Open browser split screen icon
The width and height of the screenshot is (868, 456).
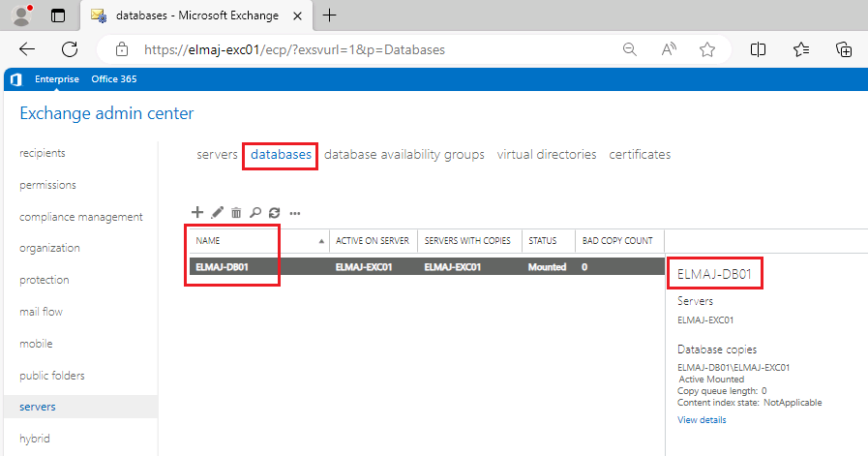(759, 49)
